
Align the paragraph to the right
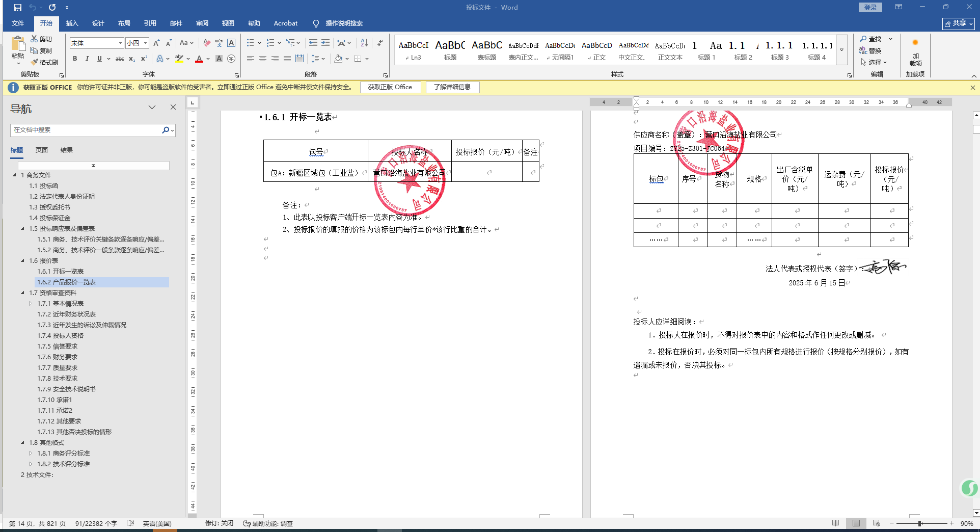(x=275, y=59)
